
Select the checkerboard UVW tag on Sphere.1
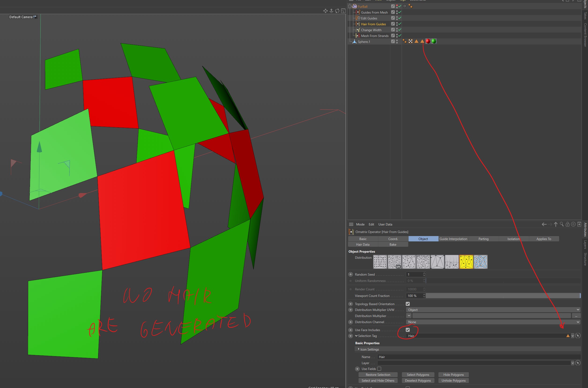[410, 41]
